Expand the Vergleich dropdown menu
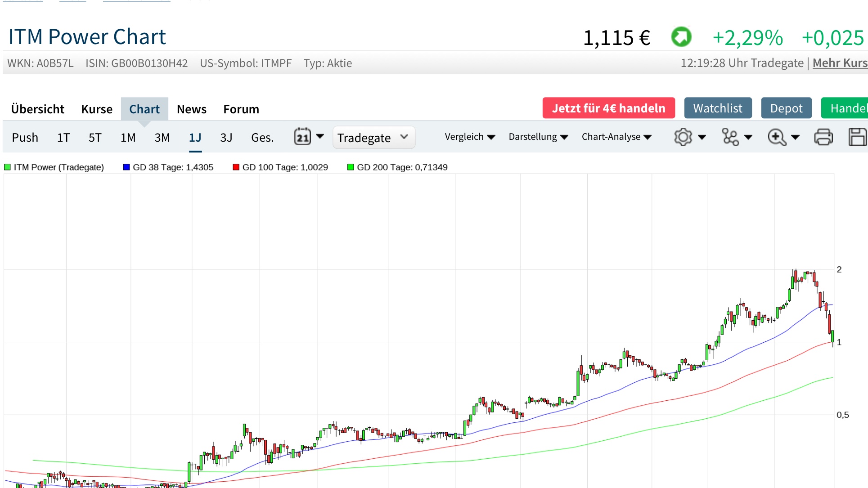This screenshot has width=868, height=488. [469, 137]
